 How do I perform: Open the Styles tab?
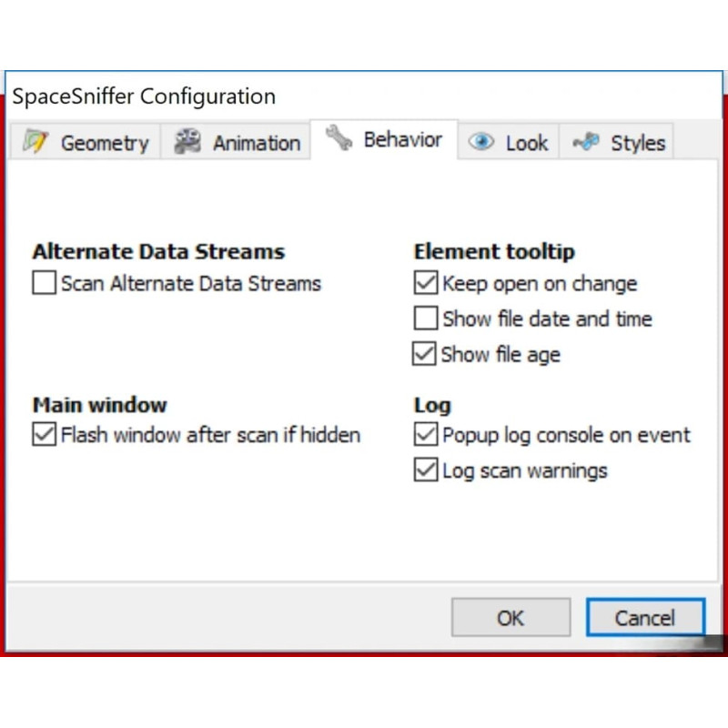click(x=617, y=142)
